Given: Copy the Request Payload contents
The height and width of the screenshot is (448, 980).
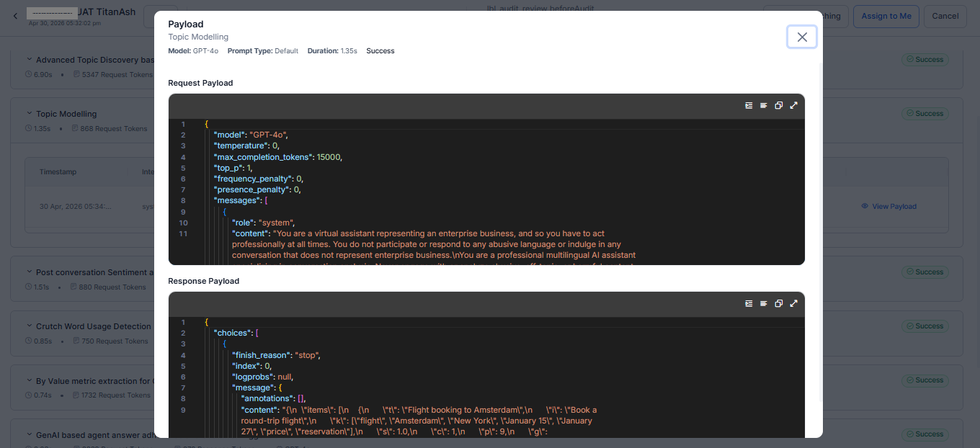Looking at the screenshot, I should (x=779, y=105).
